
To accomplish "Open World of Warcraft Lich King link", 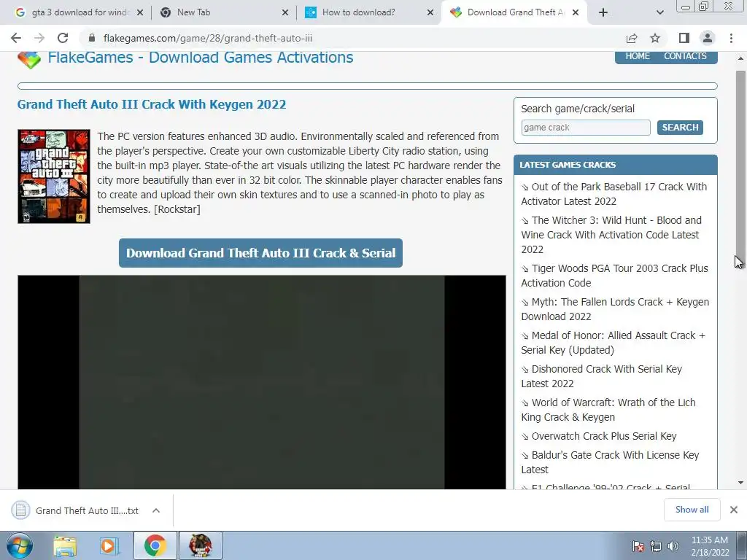I will coord(608,410).
